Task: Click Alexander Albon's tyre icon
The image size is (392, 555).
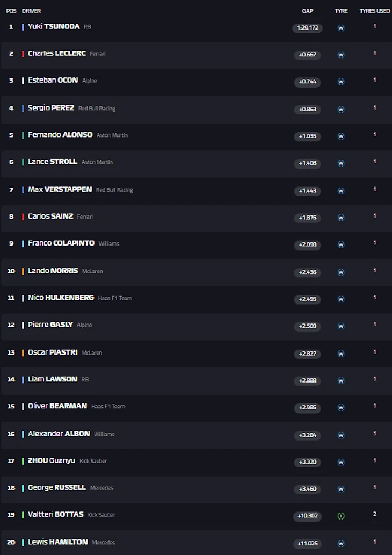Action: (341, 435)
